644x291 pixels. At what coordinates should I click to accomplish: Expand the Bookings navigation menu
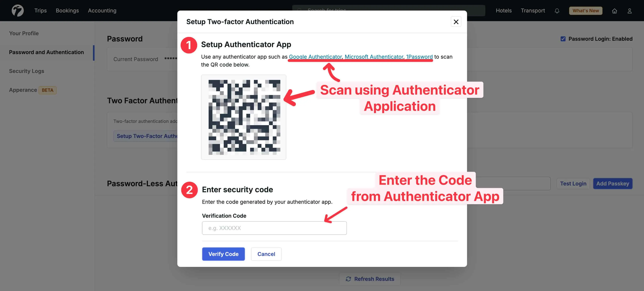(67, 10)
